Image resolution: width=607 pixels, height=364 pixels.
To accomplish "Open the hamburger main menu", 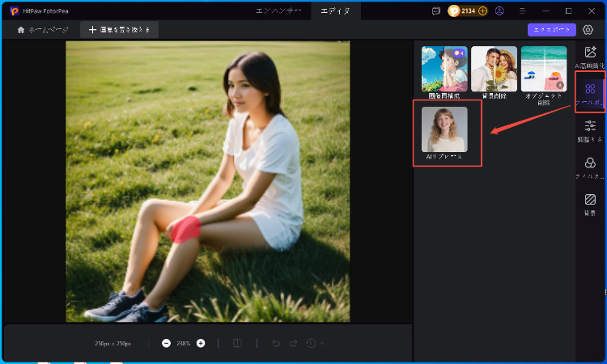I will click(x=521, y=11).
